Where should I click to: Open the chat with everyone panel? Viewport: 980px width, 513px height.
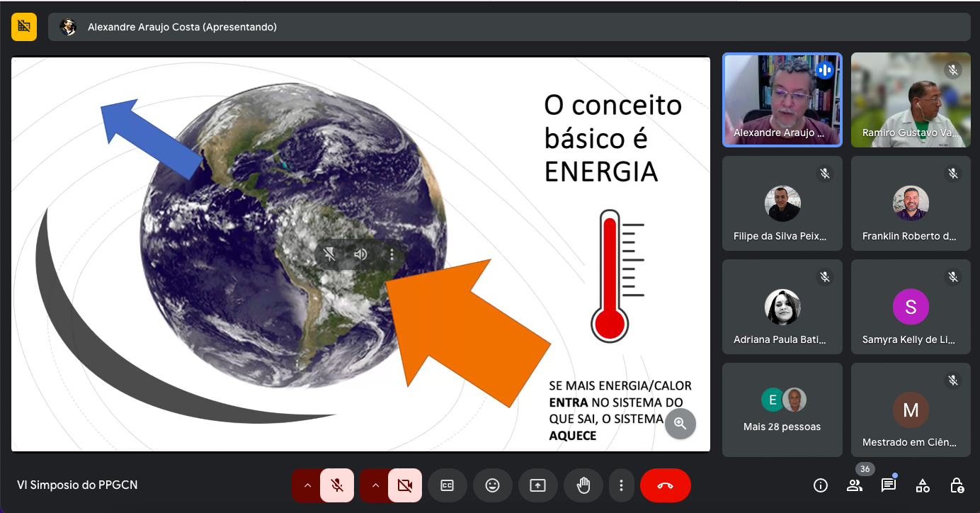coord(889,485)
